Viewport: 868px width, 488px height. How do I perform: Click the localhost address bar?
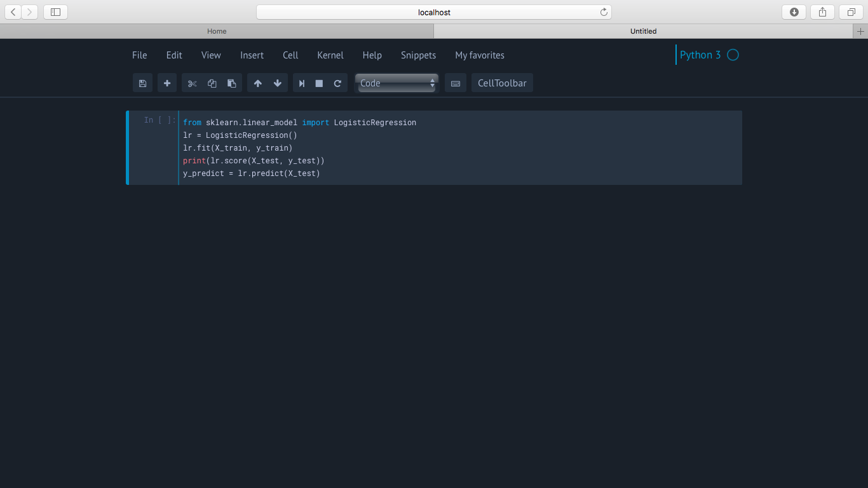click(434, 12)
